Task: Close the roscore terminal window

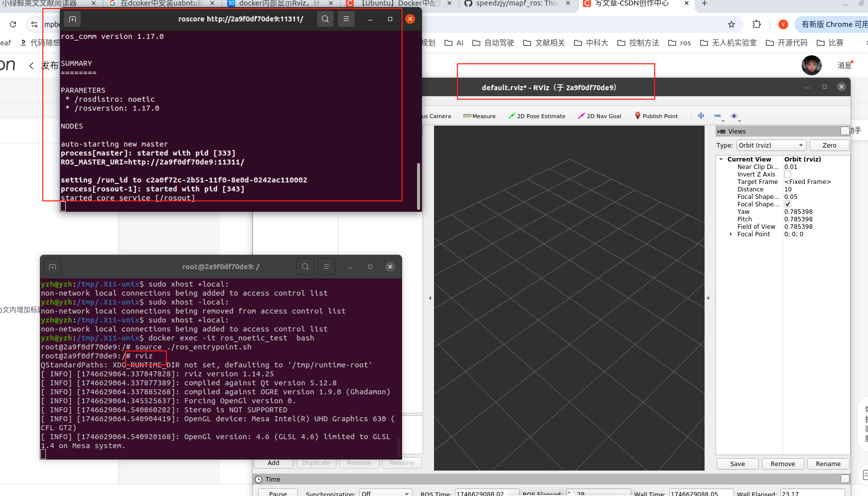Action: [410, 19]
